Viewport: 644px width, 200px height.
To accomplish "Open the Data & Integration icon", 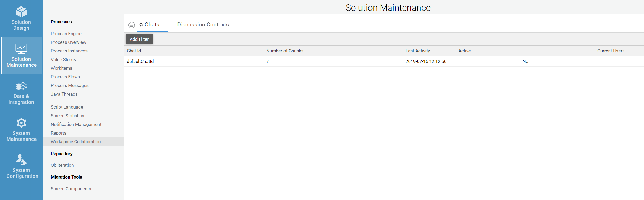I will click(x=21, y=86).
